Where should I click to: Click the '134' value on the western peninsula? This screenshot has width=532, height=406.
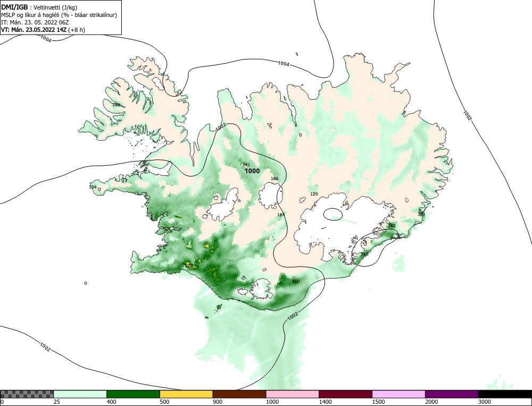(93, 187)
